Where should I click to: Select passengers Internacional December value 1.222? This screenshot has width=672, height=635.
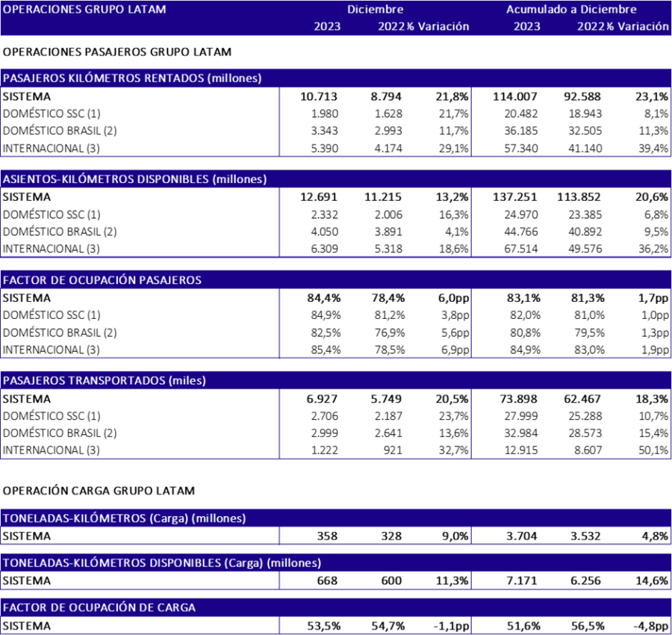325,450
